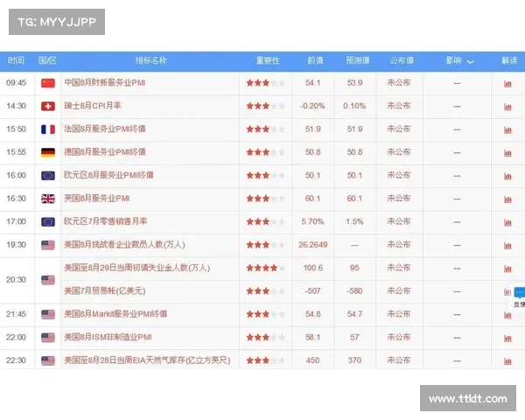Open chart icon for 美国8月挑战者企业裁员人数 row

[x=507, y=245]
